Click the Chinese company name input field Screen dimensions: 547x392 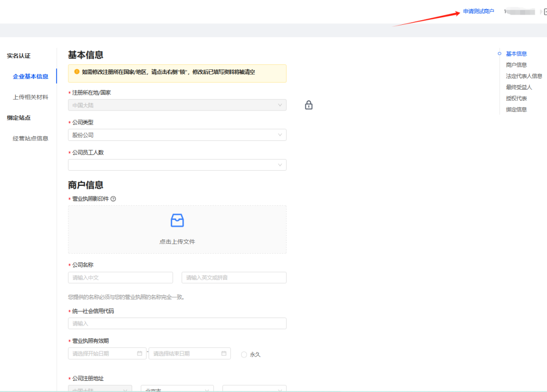[121, 278]
